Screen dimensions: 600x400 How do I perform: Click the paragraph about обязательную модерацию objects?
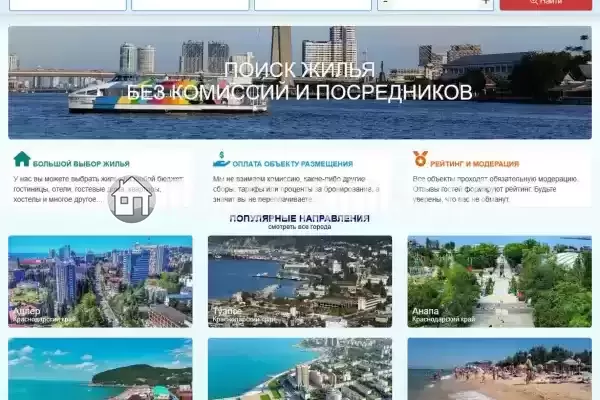click(496, 189)
